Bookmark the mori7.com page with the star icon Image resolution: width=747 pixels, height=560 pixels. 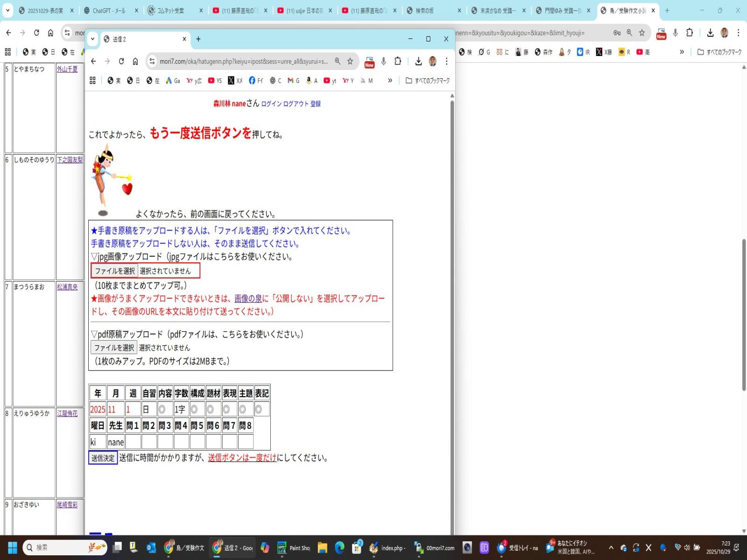click(x=350, y=61)
